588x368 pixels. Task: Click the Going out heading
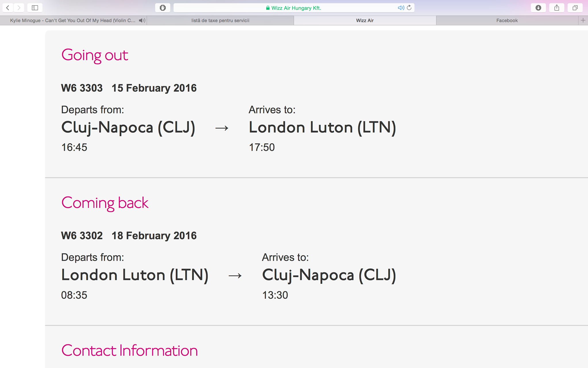[95, 55]
